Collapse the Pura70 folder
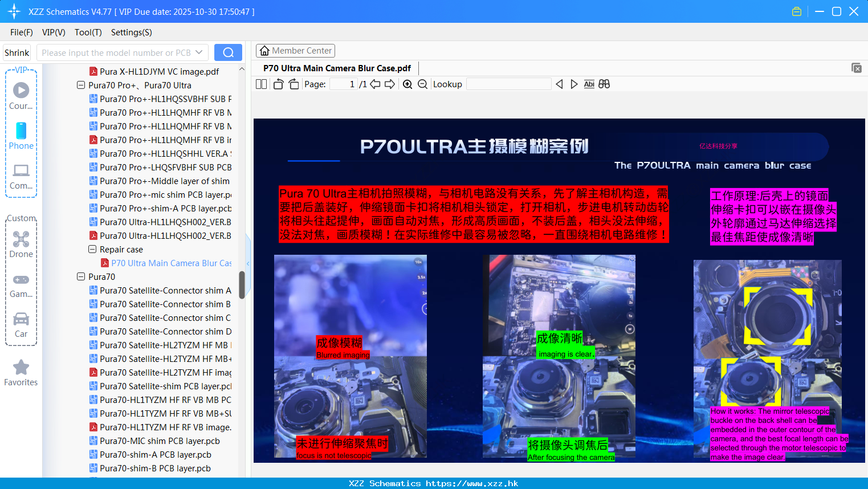Image resolution: width=868 pixels, height=489 pixels. pyautogui.click(x=81, y=276)
